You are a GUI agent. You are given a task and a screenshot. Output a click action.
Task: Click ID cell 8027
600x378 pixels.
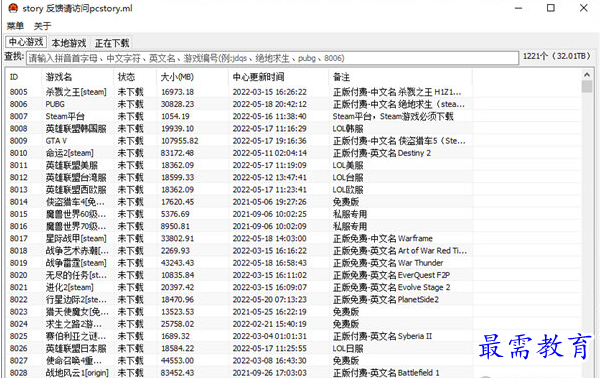click(x=19, y=361)
